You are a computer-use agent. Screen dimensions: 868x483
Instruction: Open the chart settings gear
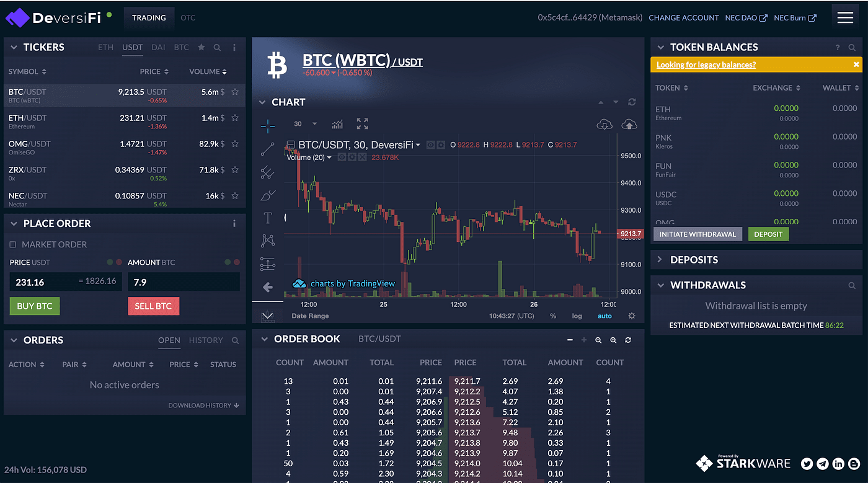[632, 316]
